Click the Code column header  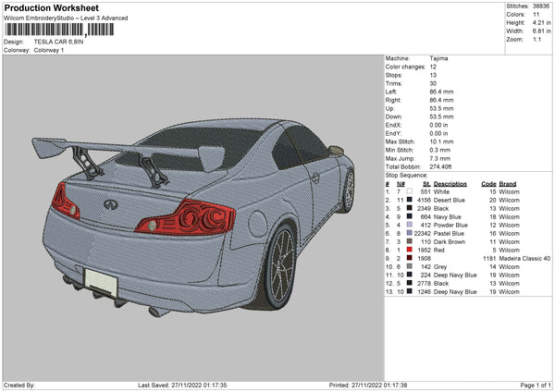pos(489,183)
